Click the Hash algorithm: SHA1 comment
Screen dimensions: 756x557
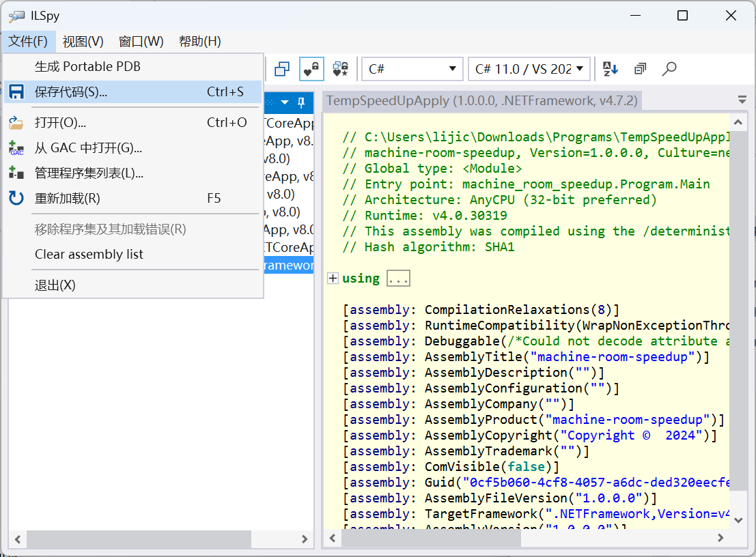(429, 247)
